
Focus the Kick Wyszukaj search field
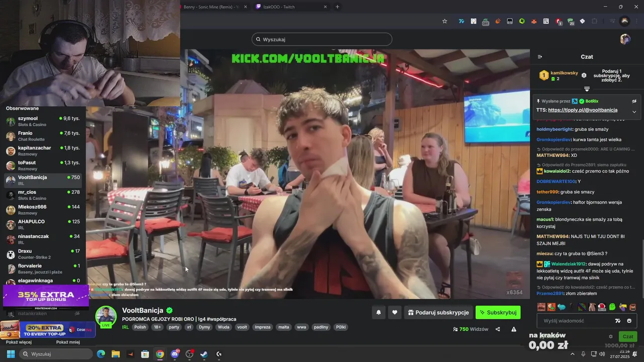pos(322,39)
